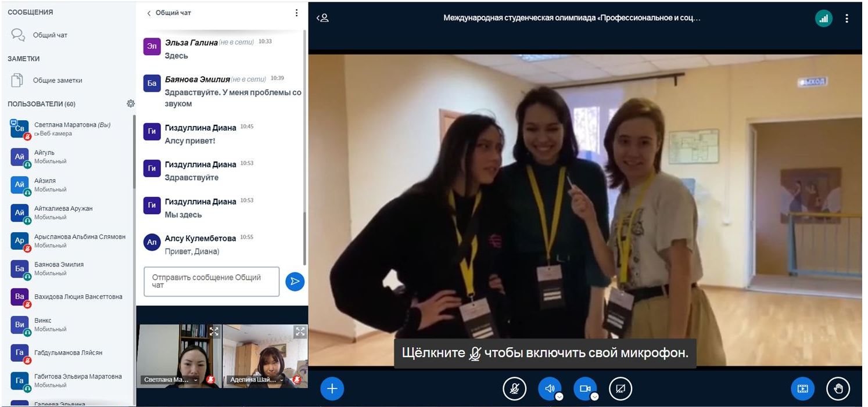Open the users management gear icon
868x407 pixels.
[x=131, y=103]
